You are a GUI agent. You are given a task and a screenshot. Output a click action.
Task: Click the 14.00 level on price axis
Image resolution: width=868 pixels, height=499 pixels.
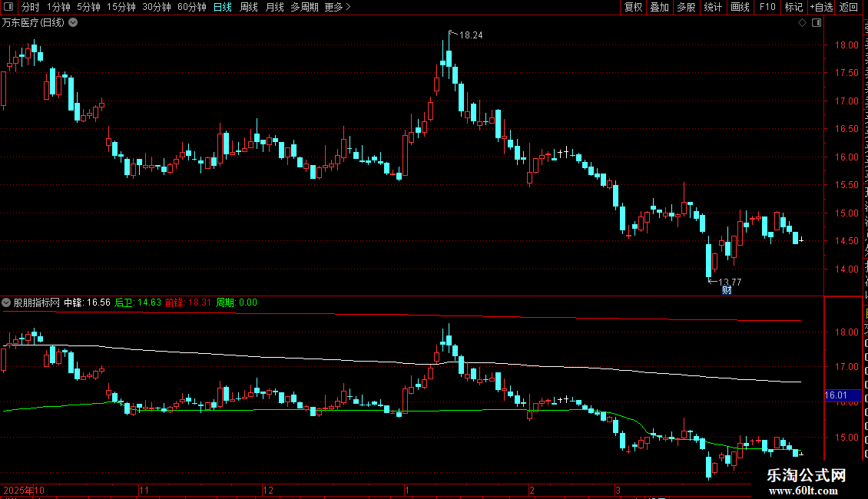click(x=847, y=269)
